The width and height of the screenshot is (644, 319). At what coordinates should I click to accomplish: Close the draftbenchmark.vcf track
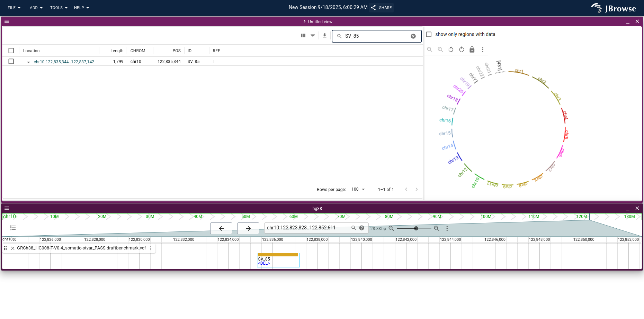click(13, 248)
